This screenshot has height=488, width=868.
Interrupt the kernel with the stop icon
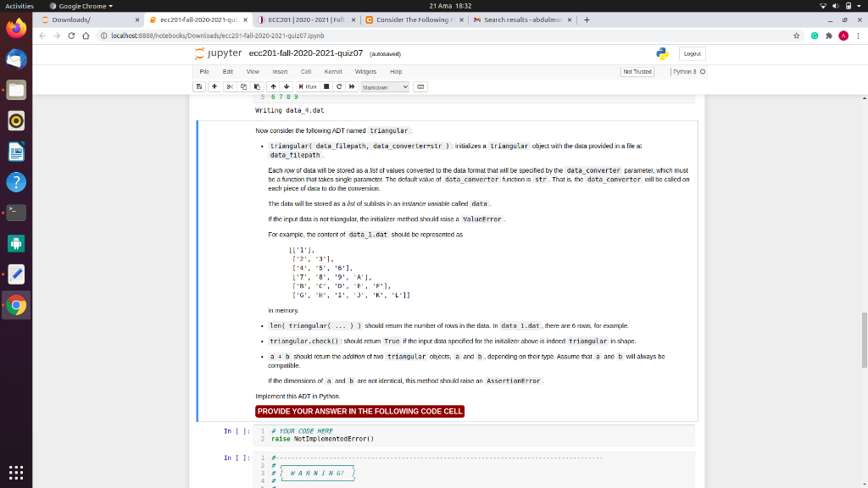pos(325,86)
